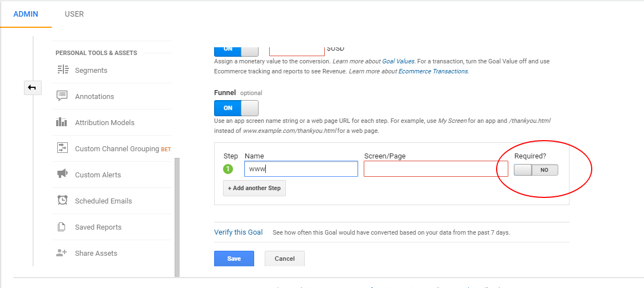Turn off the Goal Value toggle

236,49
